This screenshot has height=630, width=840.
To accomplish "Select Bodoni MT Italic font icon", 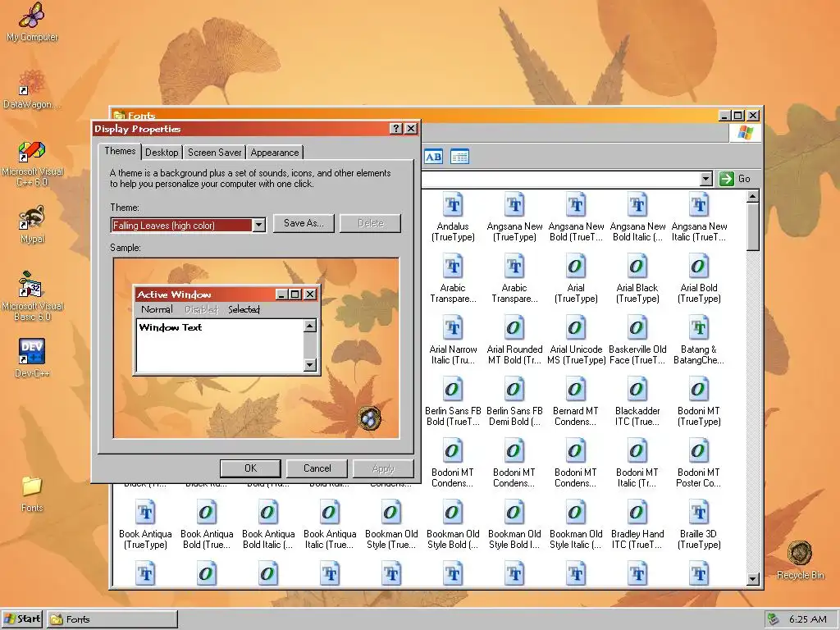I will [x=637, y=452].
